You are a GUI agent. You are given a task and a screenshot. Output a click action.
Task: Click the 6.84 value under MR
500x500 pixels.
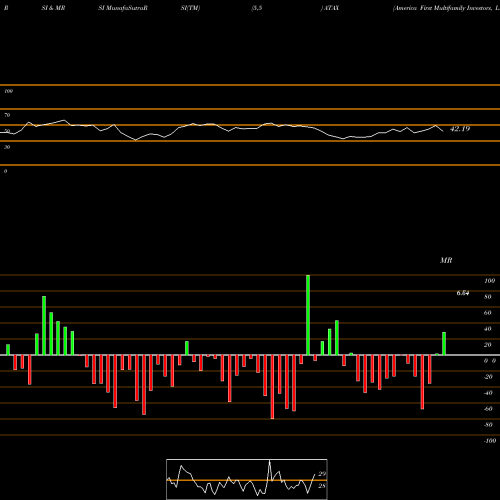coord(463,293)
